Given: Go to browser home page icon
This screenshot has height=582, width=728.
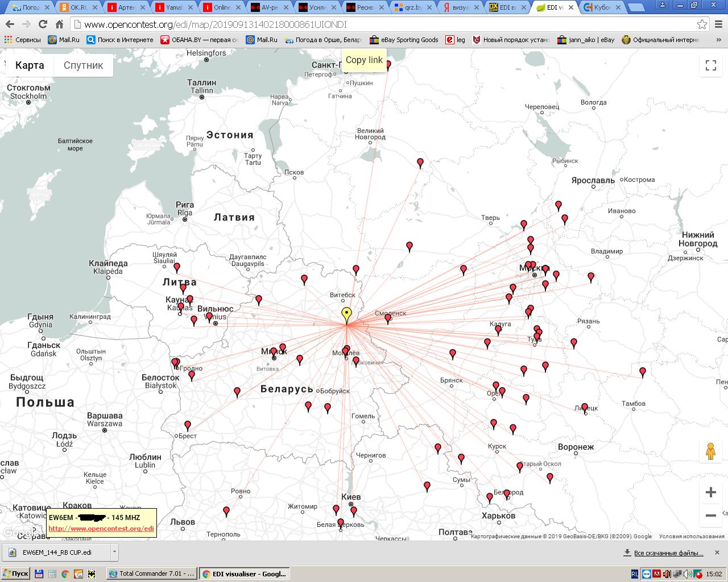Looking at the screenshot, I should [x=59, y=24].
